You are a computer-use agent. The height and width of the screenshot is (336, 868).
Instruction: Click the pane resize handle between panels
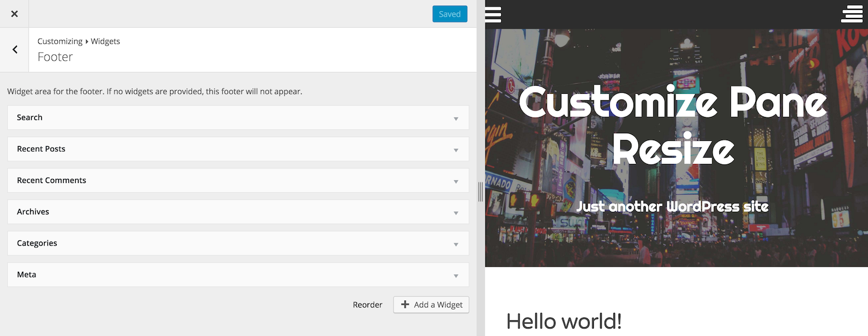coord(480,192)
